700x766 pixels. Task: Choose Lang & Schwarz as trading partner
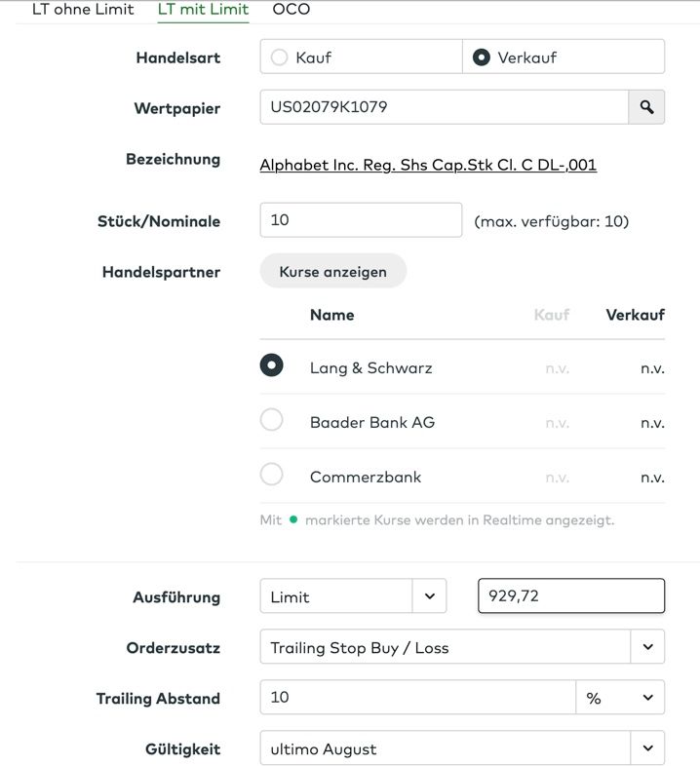(x=272, y=365)
